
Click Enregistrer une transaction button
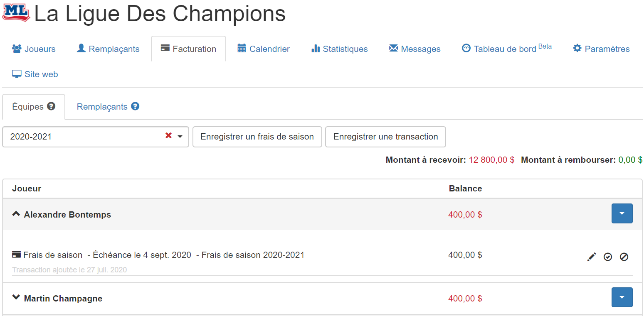pyautogui.click(x=385, y=137)
